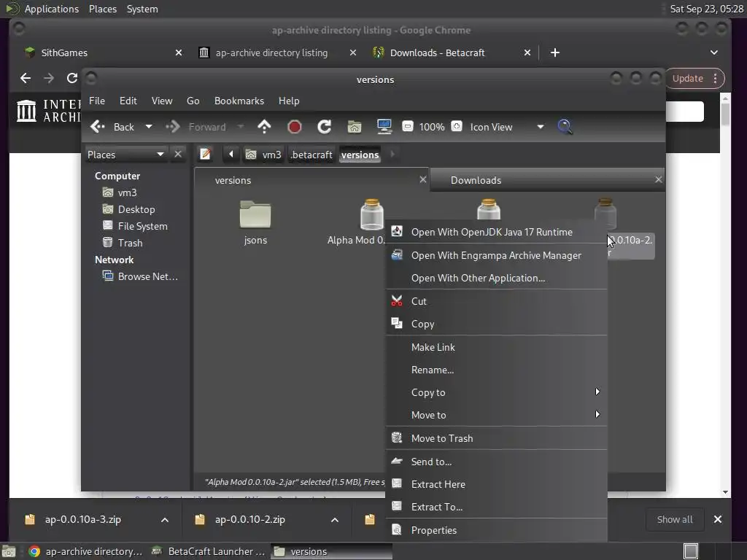The height and width of the screenshot is (560, 747).
Task: Open File System in the sidebar
Action: pos(135,226)
